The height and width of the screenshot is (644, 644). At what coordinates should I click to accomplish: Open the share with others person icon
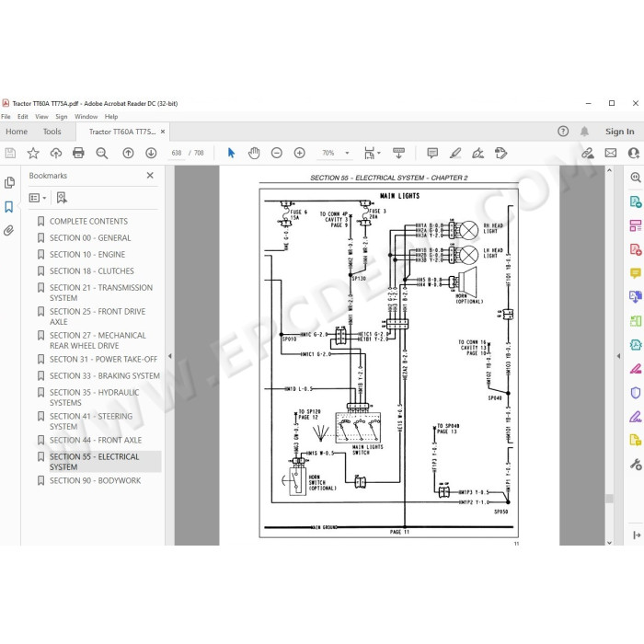(x=634, y=154)
